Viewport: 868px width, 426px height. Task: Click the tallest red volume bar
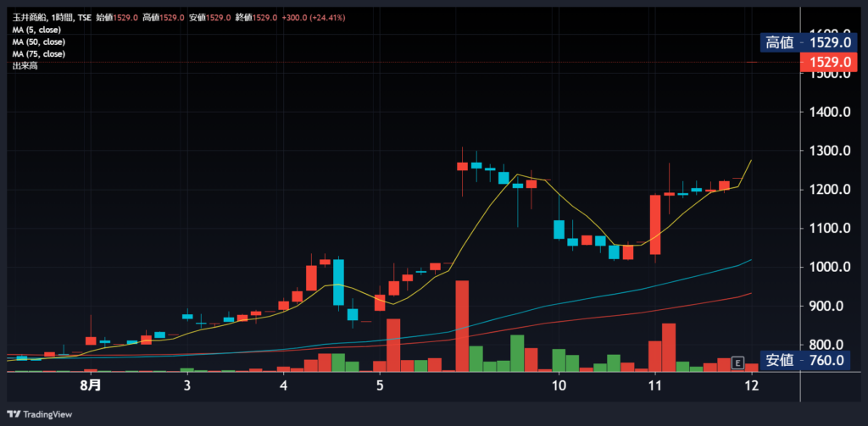462,326
